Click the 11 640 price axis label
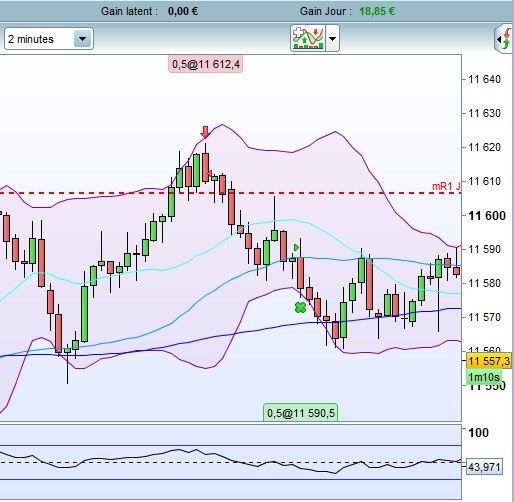Viewport: 514px width, 502px height. [485, 79]
